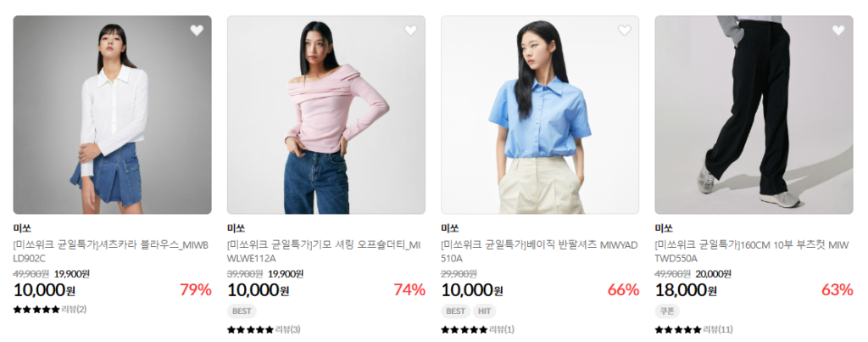Open blue basic short-sleeve shirt image
The height and width of the screenshot is (342, 868).
tap(540, 115)
